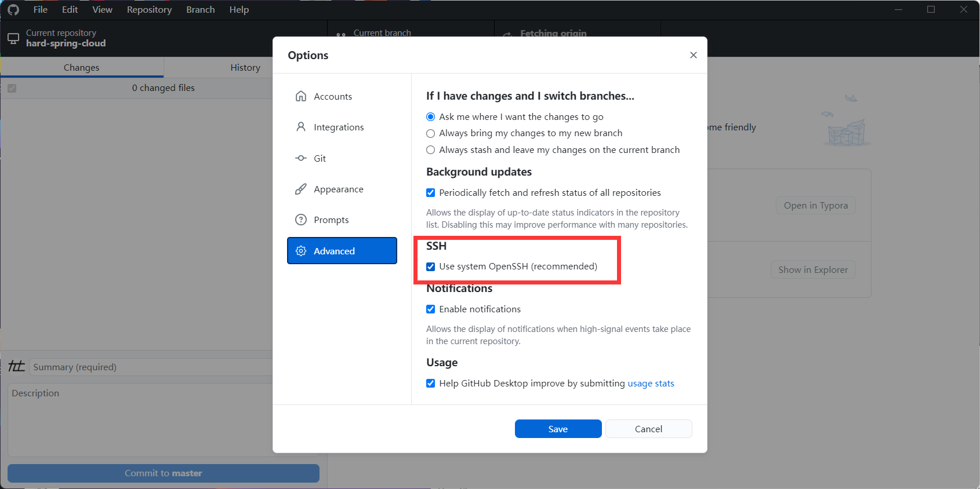The image size is (980, 489).
Task: Toggle the changed files select-all checkbox
Action: [12, 89]
